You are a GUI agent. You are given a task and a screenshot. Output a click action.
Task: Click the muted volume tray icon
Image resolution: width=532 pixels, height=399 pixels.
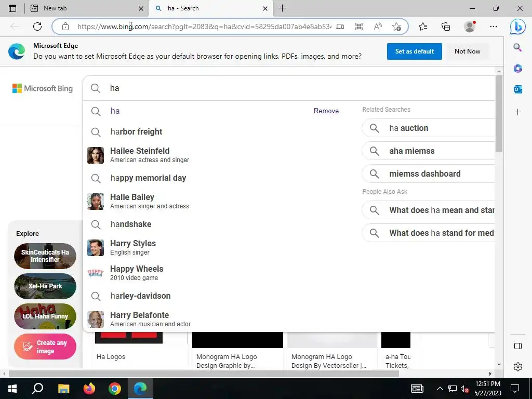[x=464, y=389]
